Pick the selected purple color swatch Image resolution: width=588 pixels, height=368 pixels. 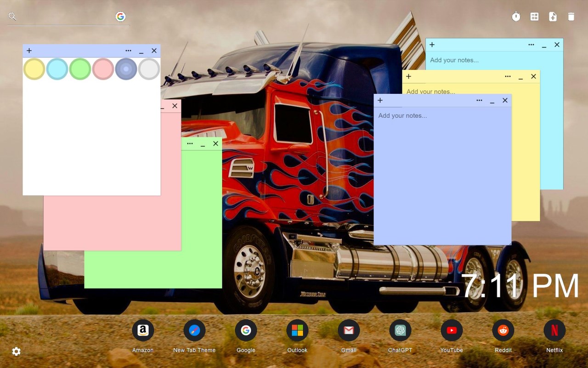click(126, 69)
